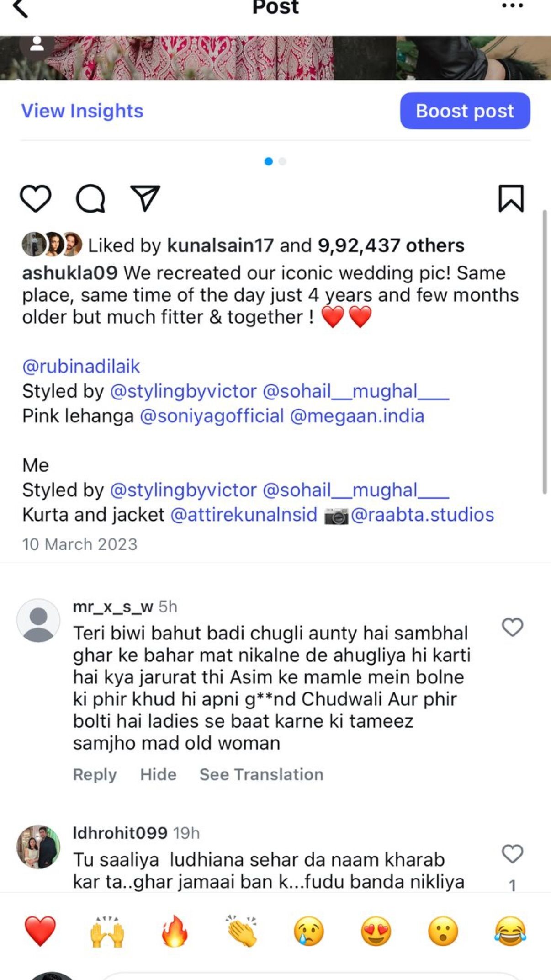
Task: Reply to mr_x_s_w's comment
Action: [x=95, y=774]
